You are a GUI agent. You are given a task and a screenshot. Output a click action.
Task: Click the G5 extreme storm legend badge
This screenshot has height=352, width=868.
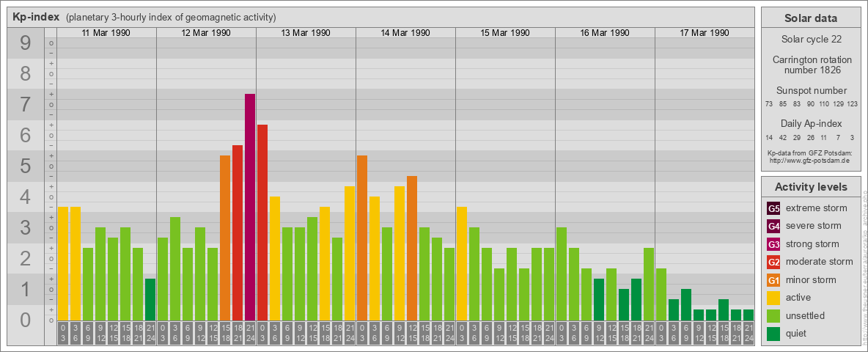pos(773,208)
